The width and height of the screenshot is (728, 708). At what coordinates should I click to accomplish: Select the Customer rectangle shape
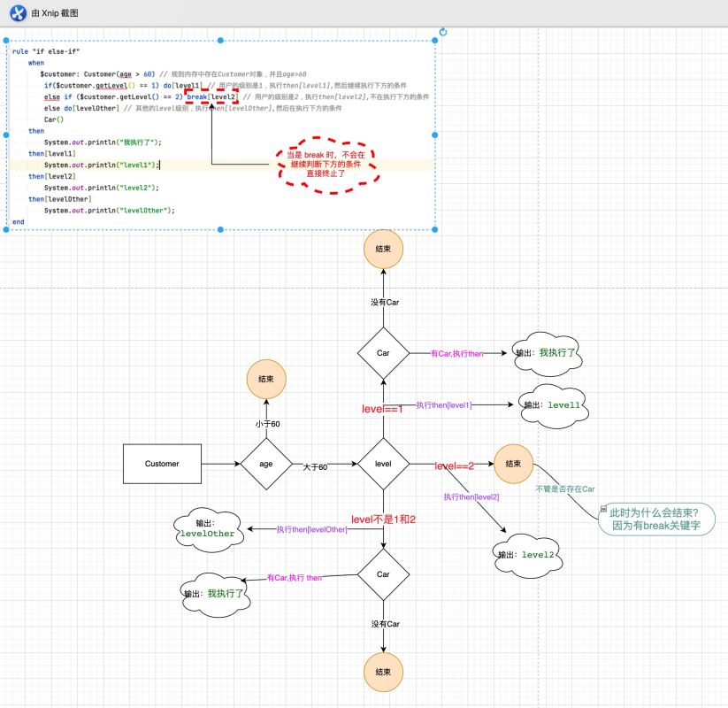[162, 464]
